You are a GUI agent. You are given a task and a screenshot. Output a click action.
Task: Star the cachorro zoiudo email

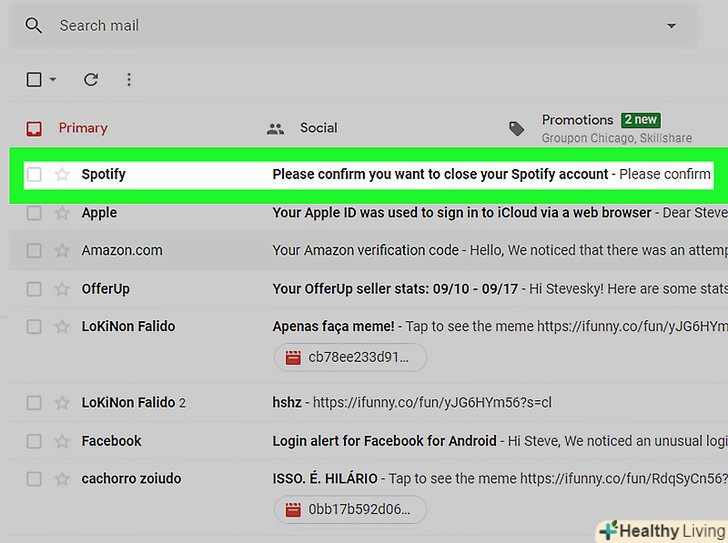point(62,479)
